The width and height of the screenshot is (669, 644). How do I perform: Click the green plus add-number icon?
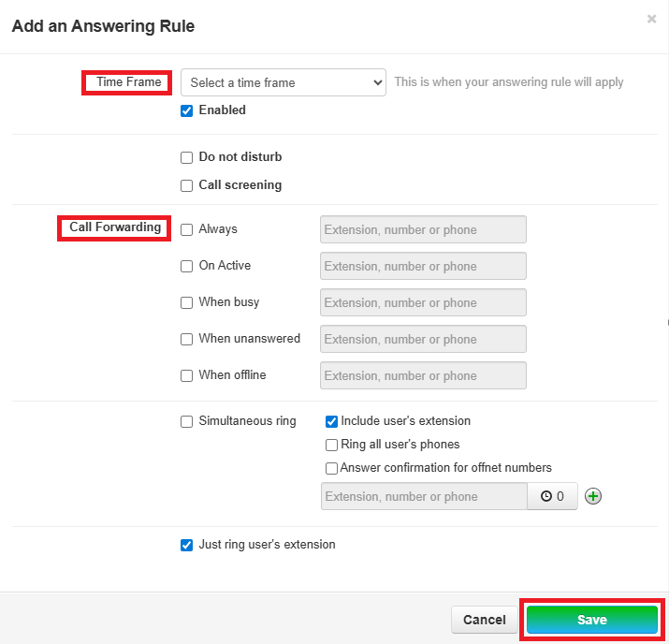pyautogui.click(x=592, y=496)
